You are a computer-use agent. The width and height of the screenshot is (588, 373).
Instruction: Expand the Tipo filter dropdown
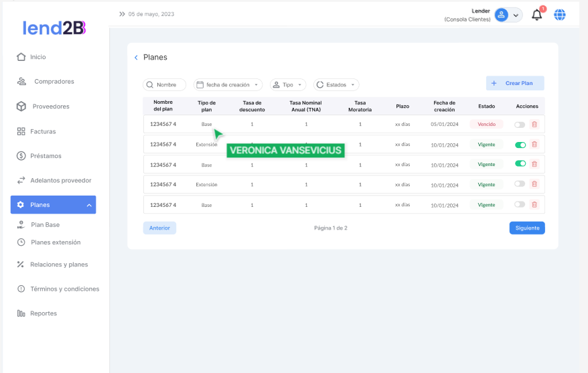click(x=288, y=85)
